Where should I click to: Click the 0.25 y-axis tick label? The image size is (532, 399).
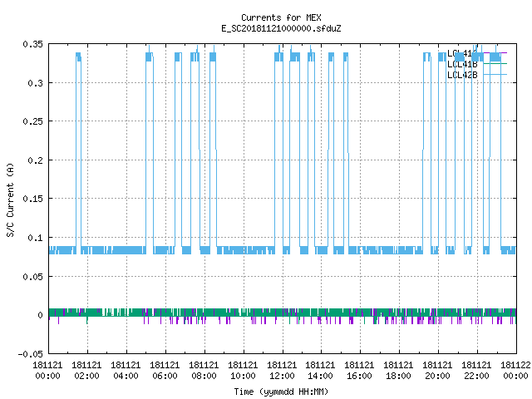[x=33, y=121]
